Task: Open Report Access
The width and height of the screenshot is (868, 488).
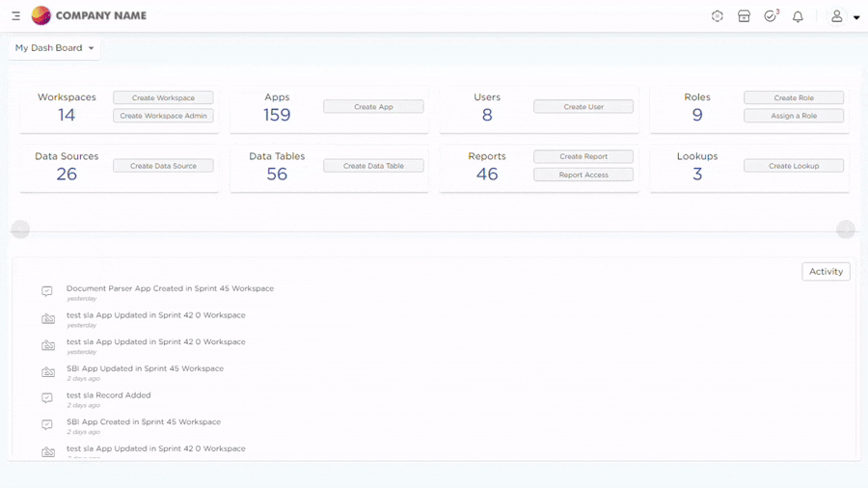Action: pyautogui.click(x=583, y=175)
